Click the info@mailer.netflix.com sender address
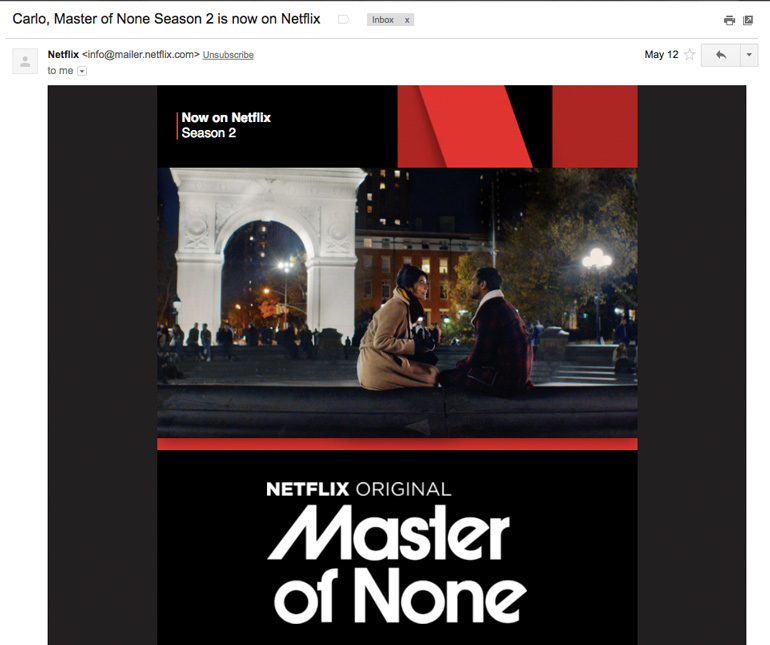This screenshot has width=770, height=645. (x=141, y=55)
